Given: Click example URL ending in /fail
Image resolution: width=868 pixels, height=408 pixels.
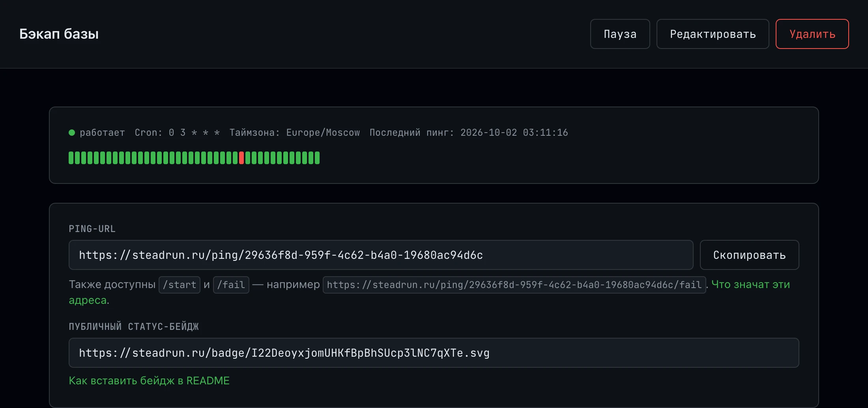Looking at the screenshot, I should tap(514, 285).
